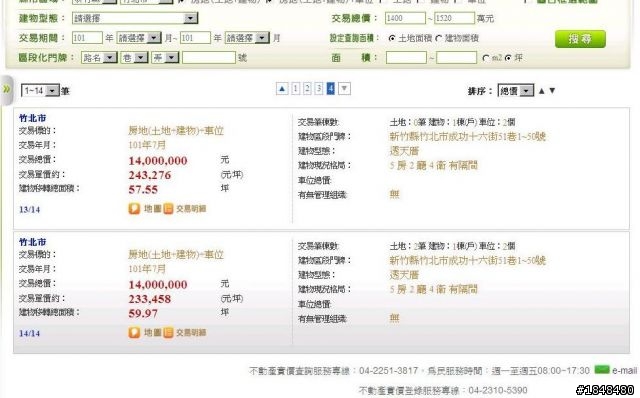640x398 pixels.
Task: Sort results descending with ▼ arrow
Action: point(552,91)
